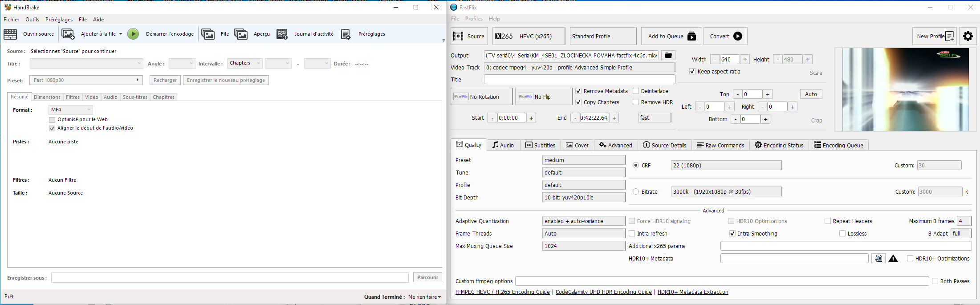Click HandBrake app logo in title bar

[x=8, y=7]
